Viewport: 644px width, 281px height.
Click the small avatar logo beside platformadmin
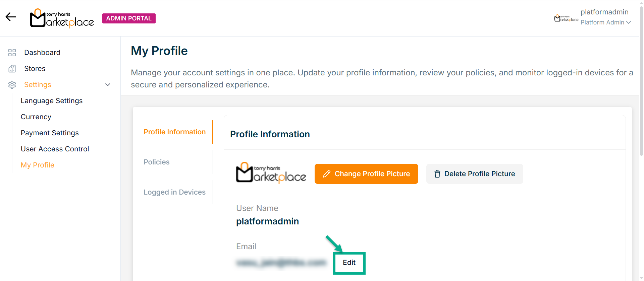click(566, 18)
